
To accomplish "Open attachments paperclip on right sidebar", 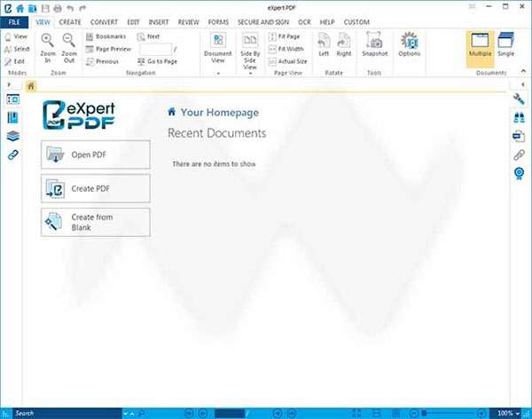I will click(519, 155).
